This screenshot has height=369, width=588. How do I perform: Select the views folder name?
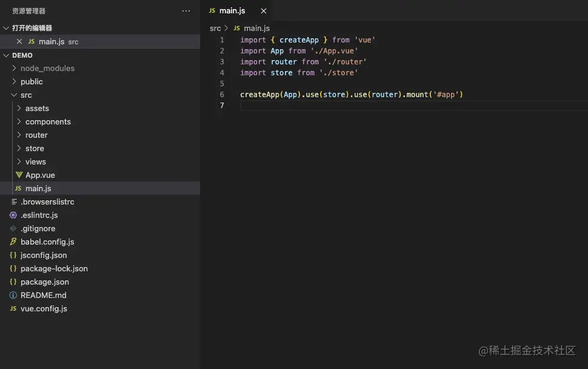(x=36, y=162)
